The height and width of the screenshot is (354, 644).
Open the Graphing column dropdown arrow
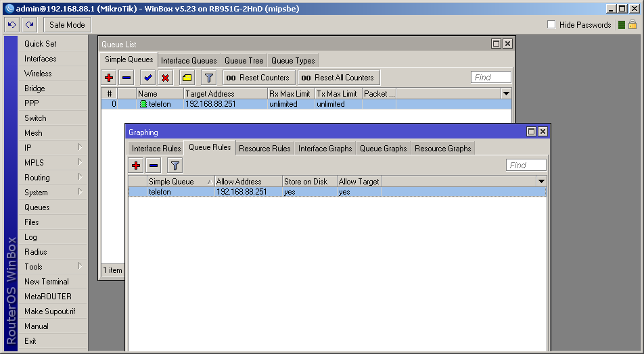click(x=541, y=181)
